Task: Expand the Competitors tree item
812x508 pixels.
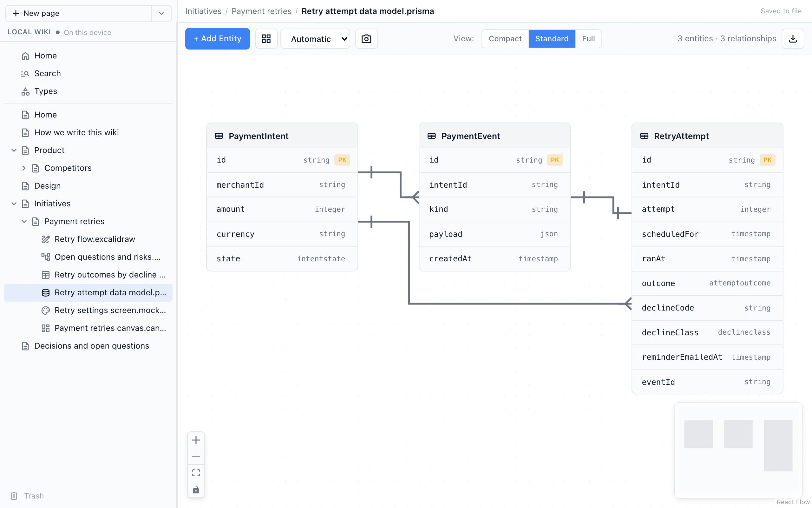Action: point(24,168)
